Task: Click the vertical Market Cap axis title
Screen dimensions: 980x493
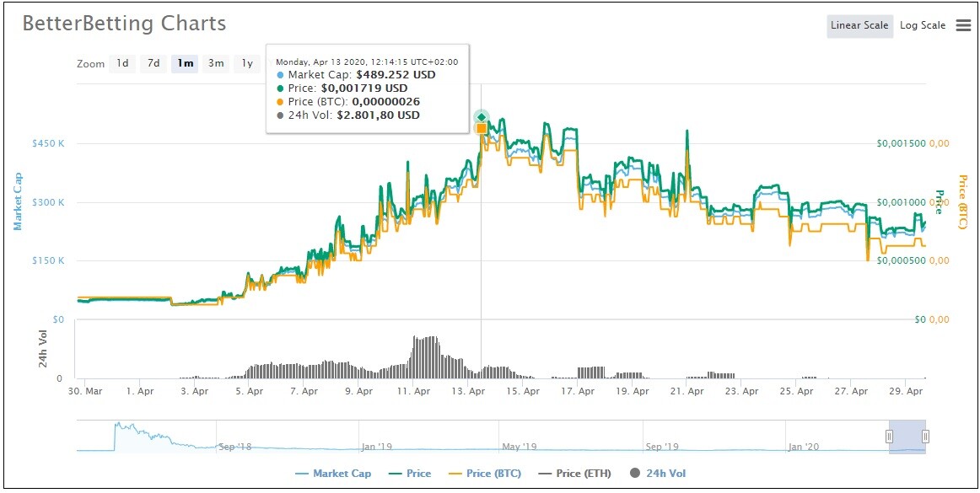Action: (x=18, y=201)
